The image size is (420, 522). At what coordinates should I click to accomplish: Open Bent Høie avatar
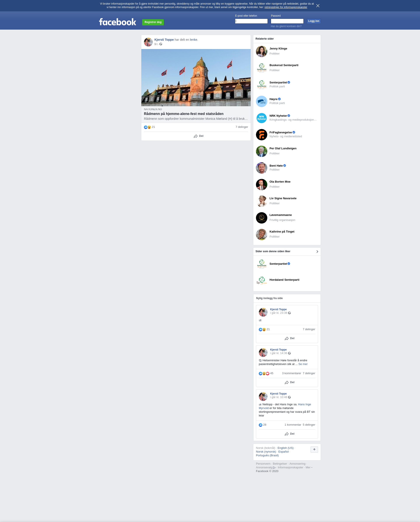262,168
